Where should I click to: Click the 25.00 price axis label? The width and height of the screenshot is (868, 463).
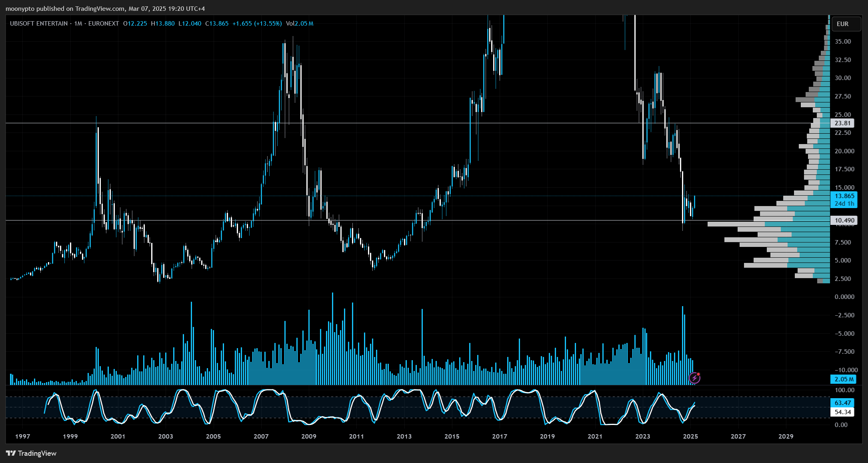click(x=843, y=115)
